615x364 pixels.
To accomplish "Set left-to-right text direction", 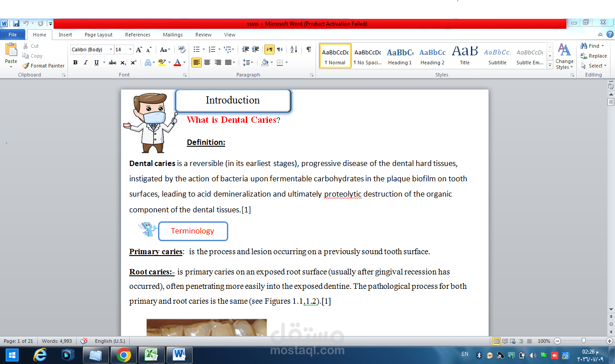I will (269, 49).
